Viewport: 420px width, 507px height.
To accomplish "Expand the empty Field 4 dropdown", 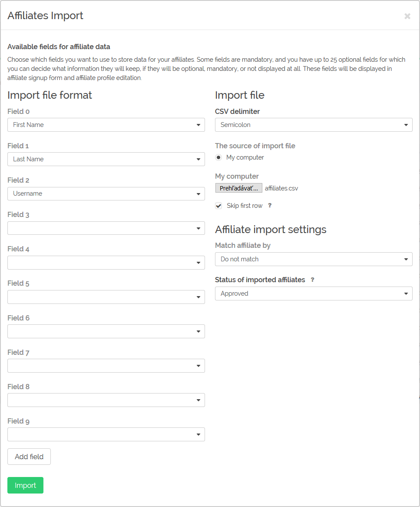I will click(x=106, y=263).
